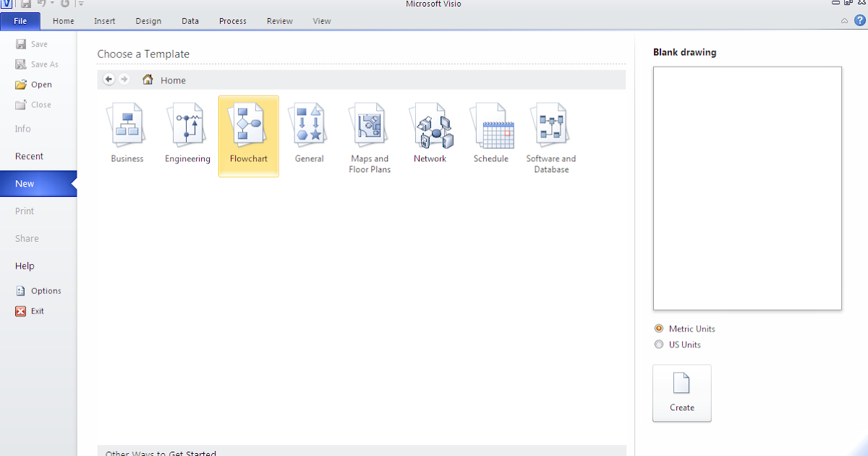Click the Blank drawing preview thumbnail
The height and width of the screenshot is (456, 868).
[x=747, y=188]
